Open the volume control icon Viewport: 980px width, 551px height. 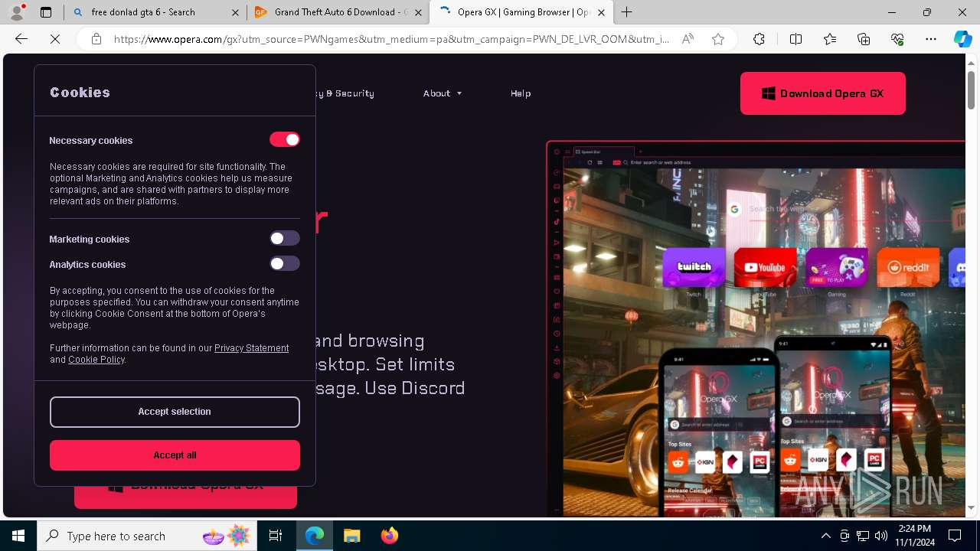click(x=881, y=536)
